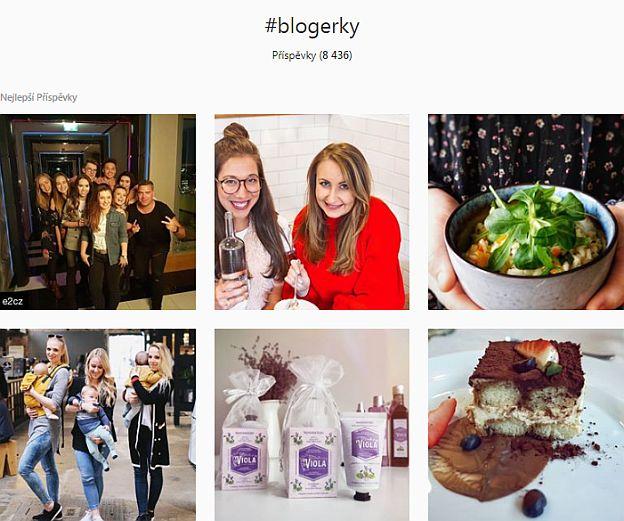Screen dimensions: 624x521
Task: Open the salad bowl photo post
Action: click(x=526, y=212)
